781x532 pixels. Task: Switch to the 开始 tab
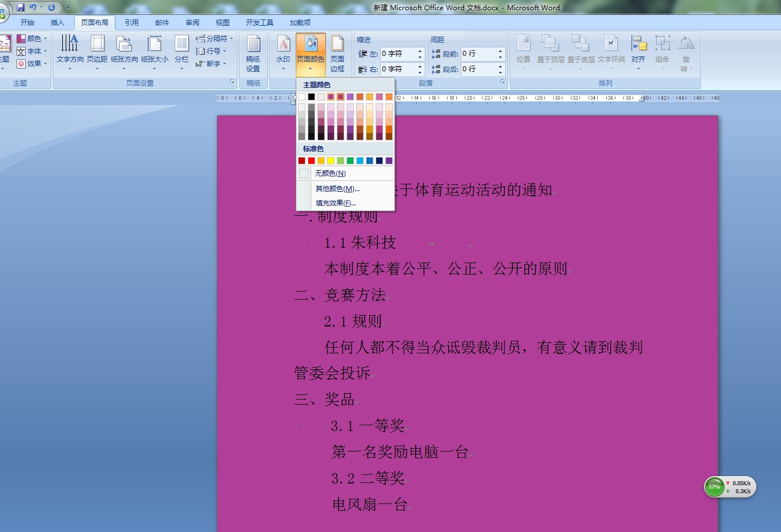[27, 23]
